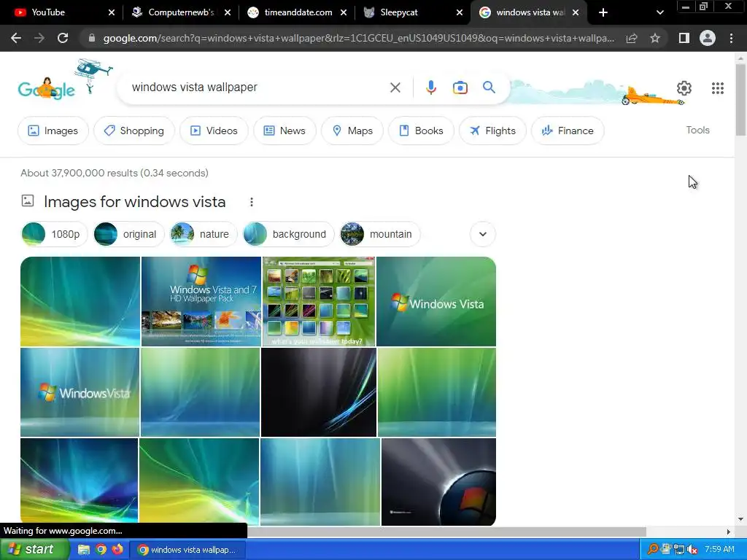Open Windows Vista and 7 HD Wallpaper Pack image

pyautogui.click(x=201, y=301)
